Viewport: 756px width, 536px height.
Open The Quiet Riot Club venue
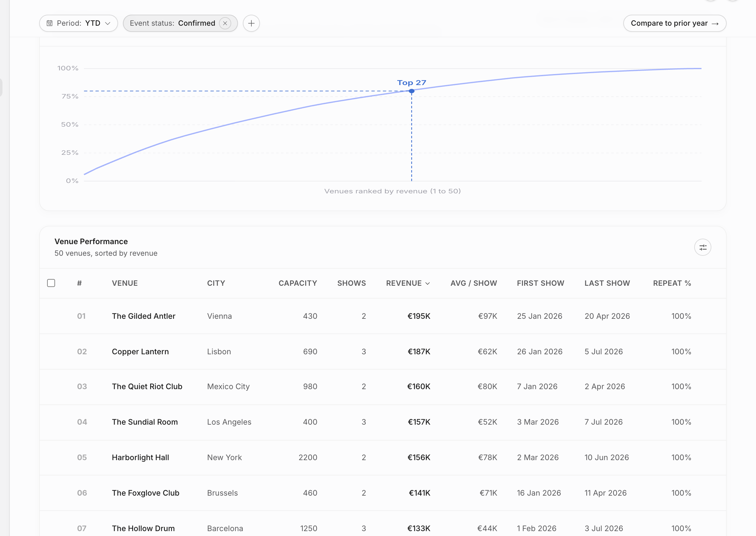(147, 386)
